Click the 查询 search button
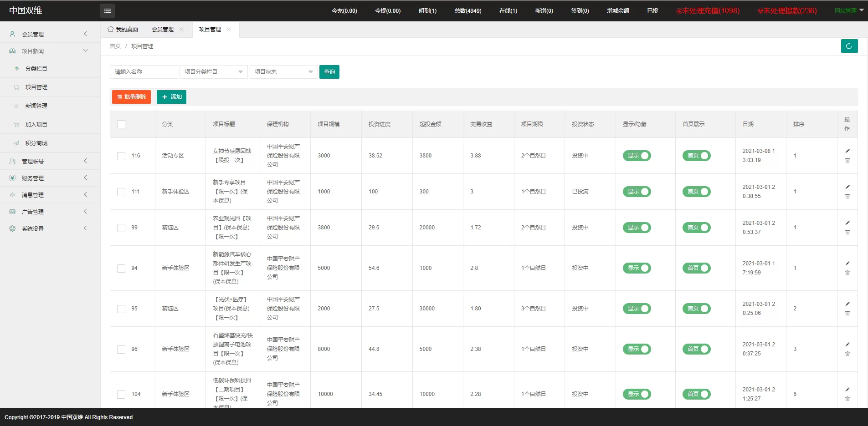This screenshot has height=426, width=868. [x=329, y=72]
